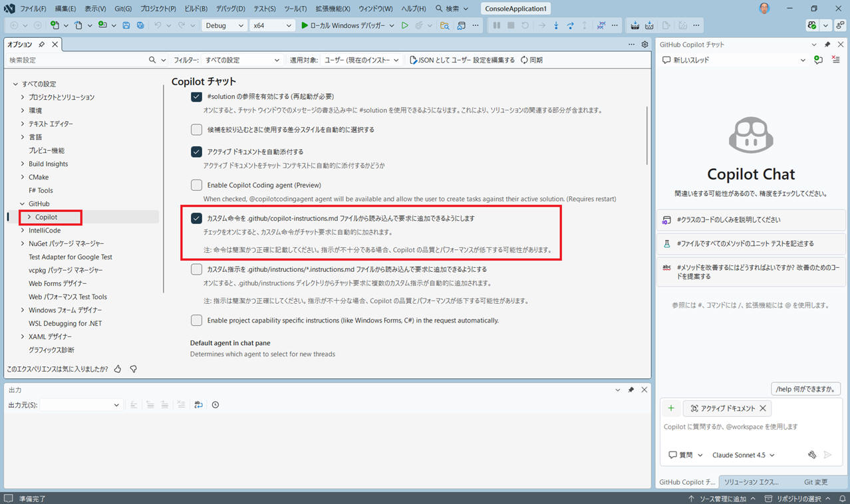Check Enable project capability specific instructions

point(196,320)
